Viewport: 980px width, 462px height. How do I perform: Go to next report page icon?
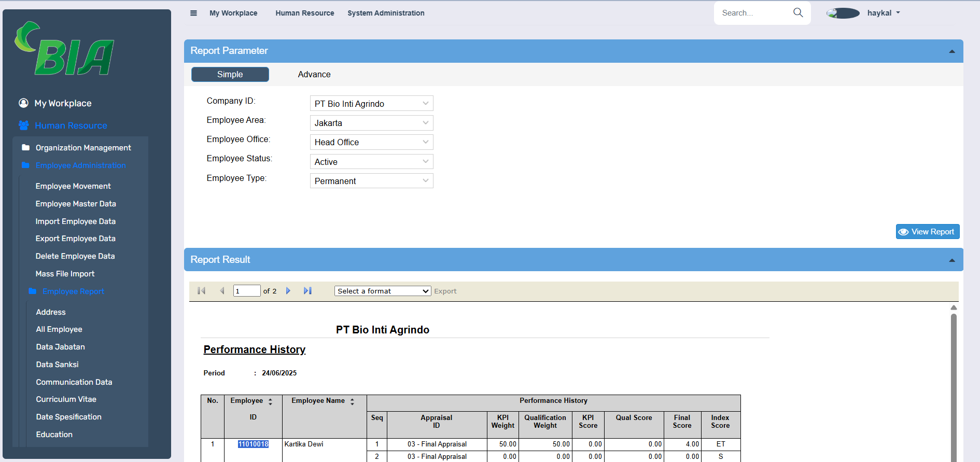(288, 291)
